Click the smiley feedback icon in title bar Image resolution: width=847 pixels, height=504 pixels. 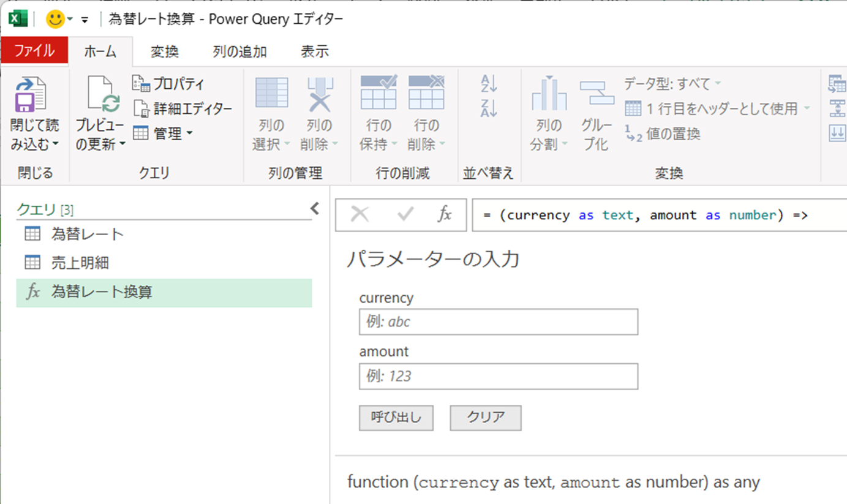(x=55, y=20)
